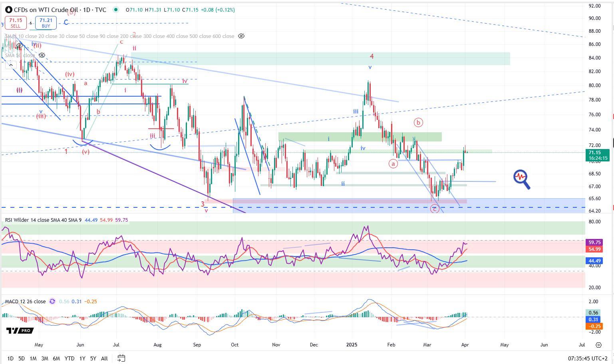Set chart range to 1Y

82,358
